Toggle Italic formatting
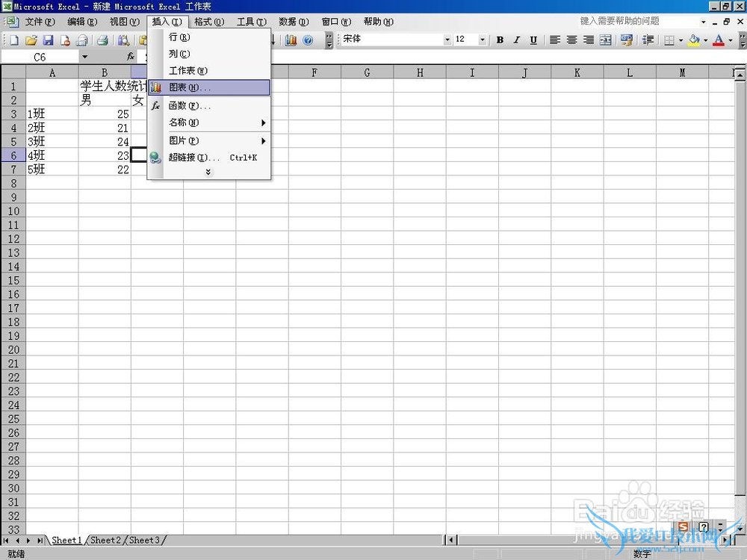Image resolution: width=747 pixels, height=560 pixels. [516, 40]
